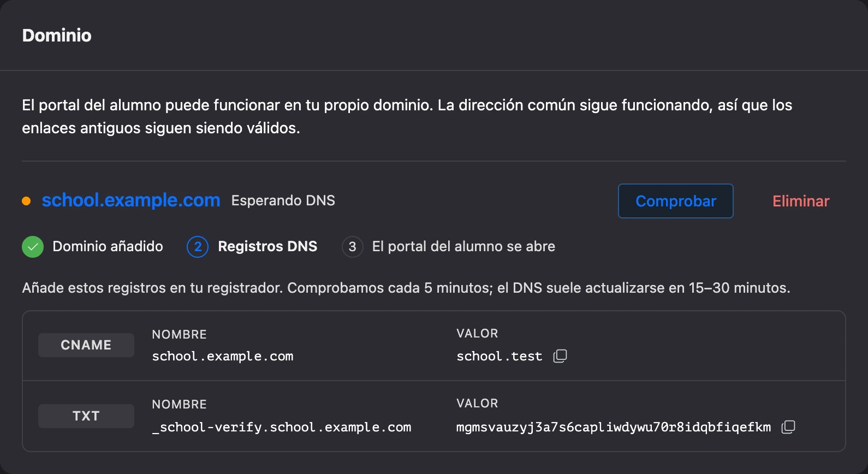Click the TXT record type badge
Image resolution: width=868 pixels, height=474 pixels.
coord(86,416)
